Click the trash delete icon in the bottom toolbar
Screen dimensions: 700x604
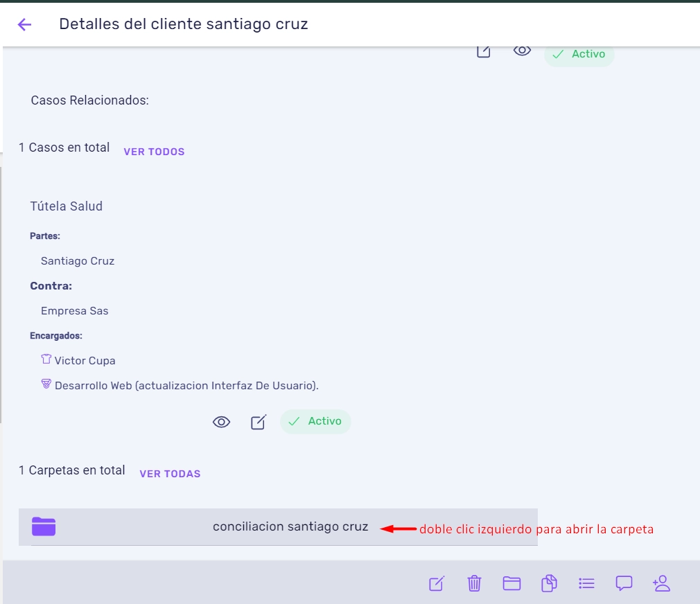coord(474,583)
